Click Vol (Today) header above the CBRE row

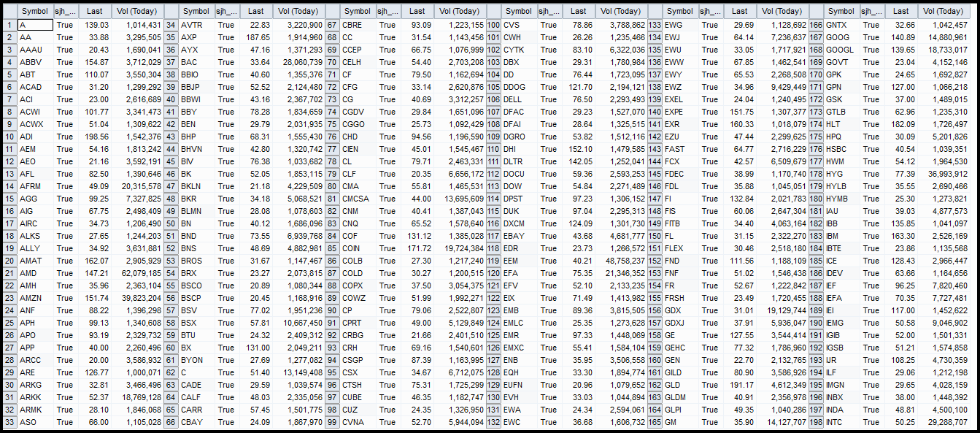[x=460, y=11]
